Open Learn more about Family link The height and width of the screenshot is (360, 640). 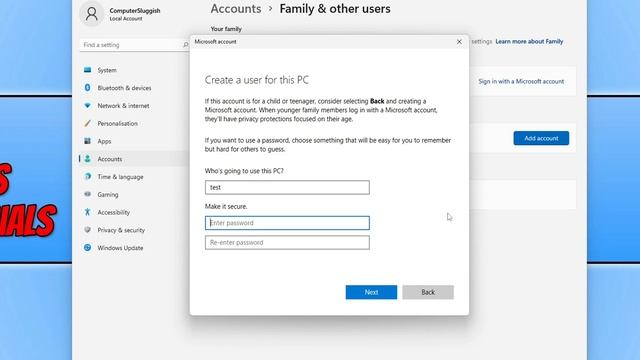529,41
